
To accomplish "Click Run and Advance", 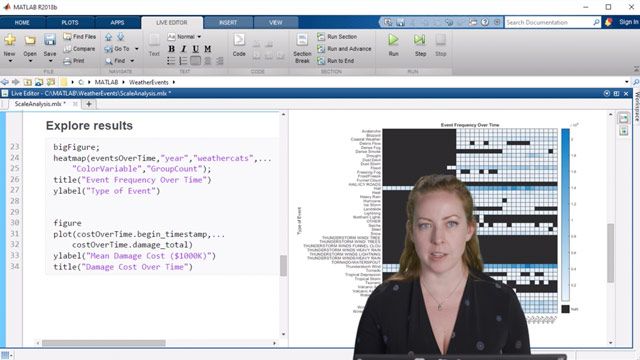I will click(344, 49).
